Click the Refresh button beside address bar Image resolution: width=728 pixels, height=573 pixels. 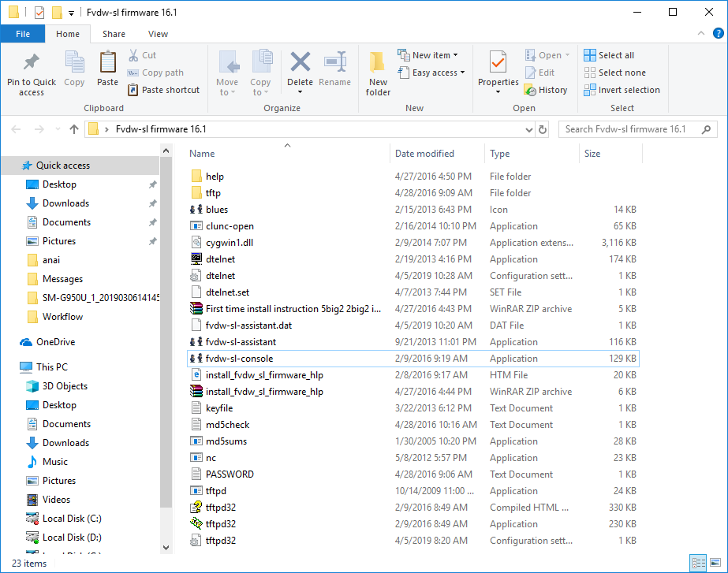[x=543, y=129]
